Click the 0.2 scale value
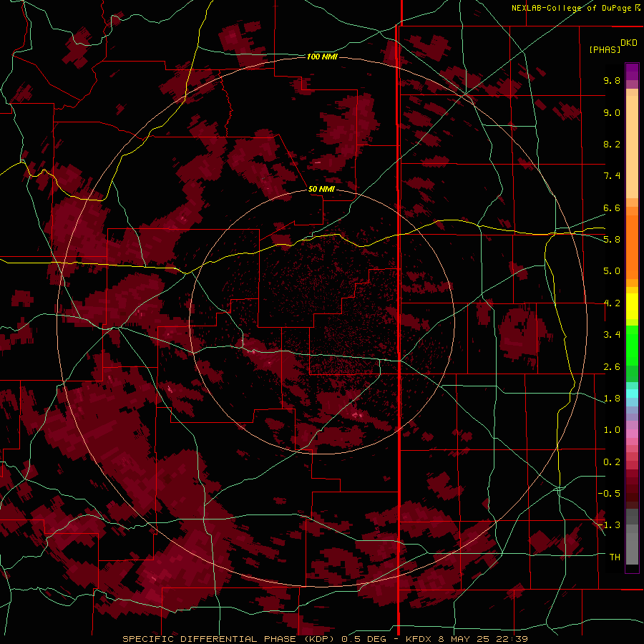Viewport: 644px width, 644px height. coord(612,462)
